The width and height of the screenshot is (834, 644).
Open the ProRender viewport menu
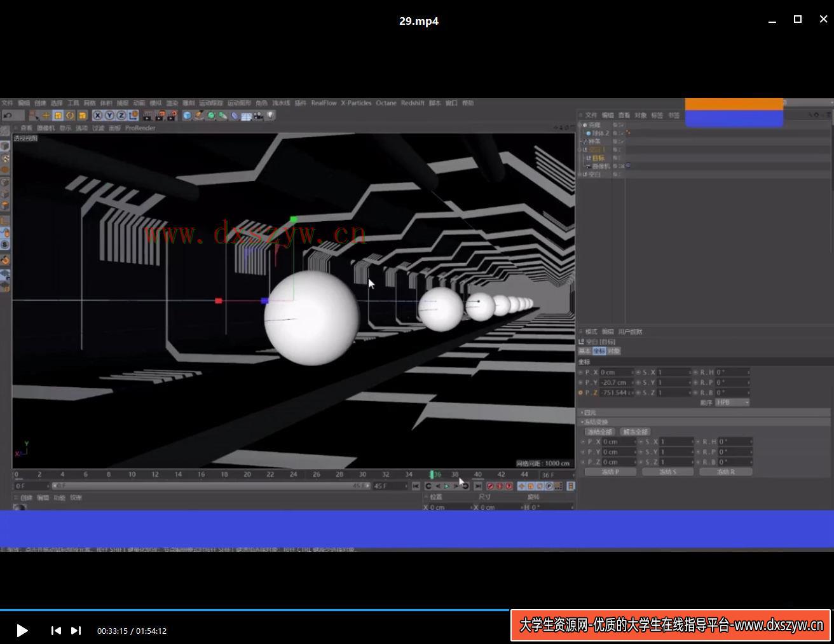click(x=140, y=128)
